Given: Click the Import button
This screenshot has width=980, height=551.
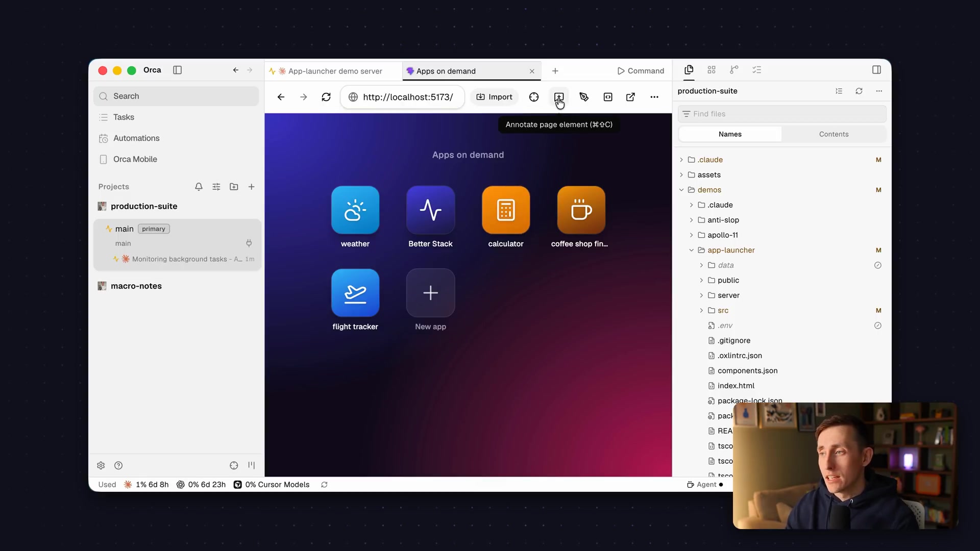Looking at the screenshot, I should (494, 97).
